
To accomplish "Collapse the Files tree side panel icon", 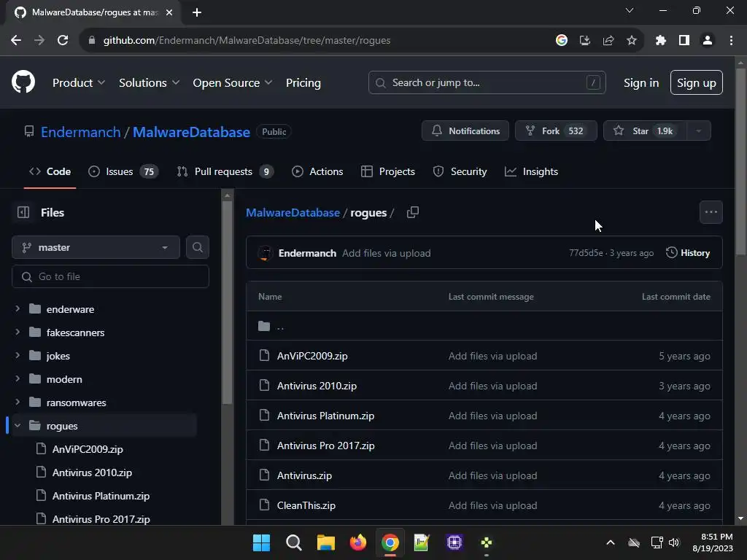I will (x=23, y=212).
